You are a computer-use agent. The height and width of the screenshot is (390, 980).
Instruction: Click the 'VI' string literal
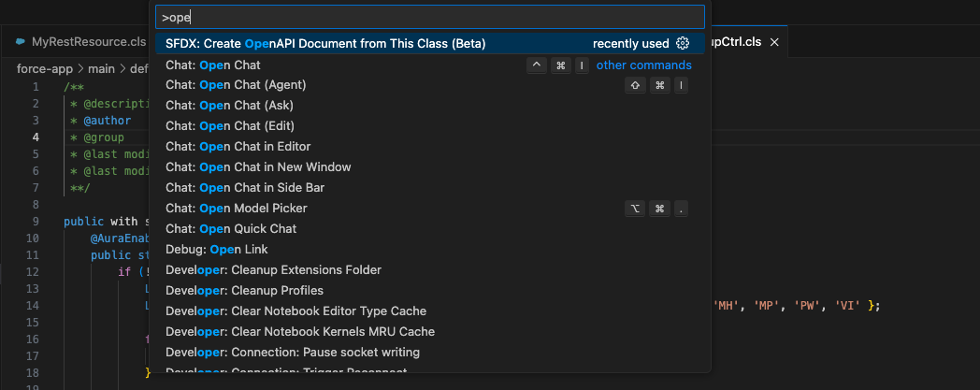(847, 306)
